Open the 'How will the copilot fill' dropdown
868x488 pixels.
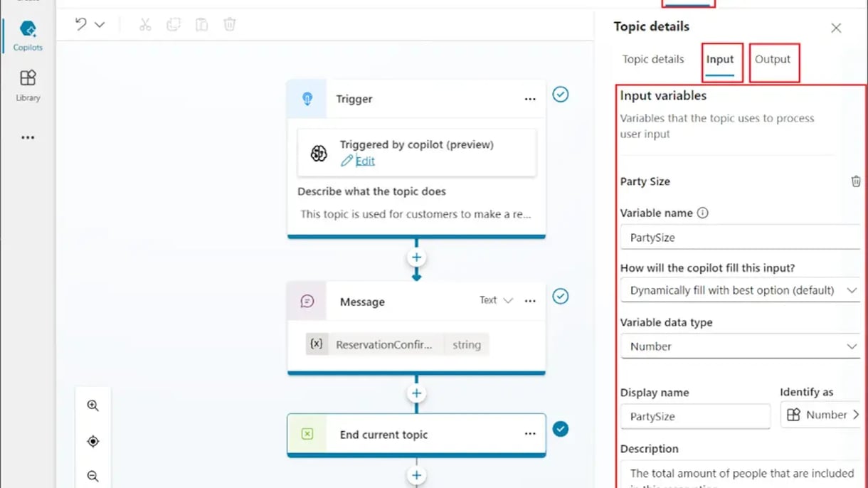740,290
